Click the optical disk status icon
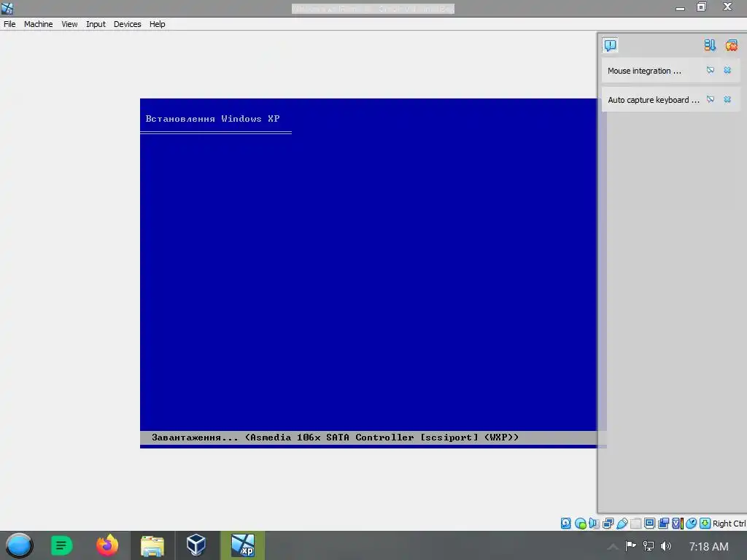Viewport: 747px width, 560px height. click(580, 524)
